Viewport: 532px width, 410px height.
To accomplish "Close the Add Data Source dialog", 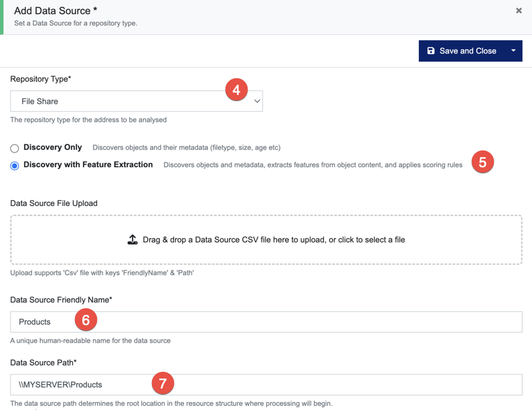I will pyautogui.click(x=519, y=11).
